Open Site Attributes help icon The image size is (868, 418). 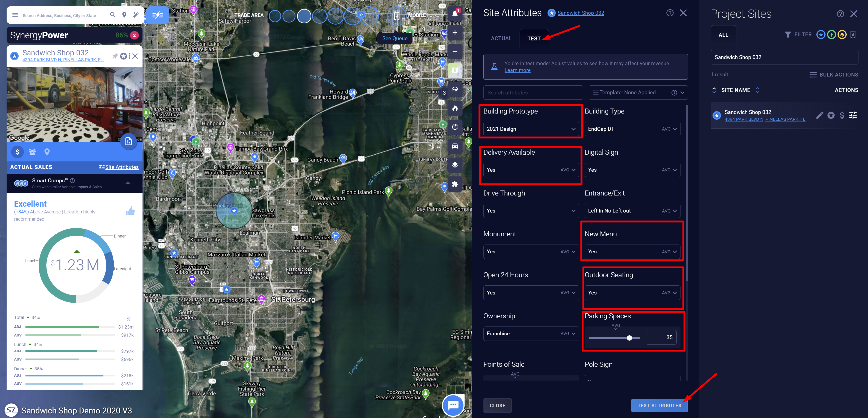670,13
